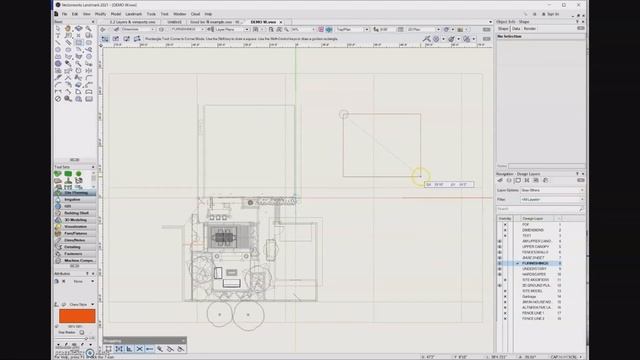Switch to the Render tab in Object Info

[x=530, y=29]
